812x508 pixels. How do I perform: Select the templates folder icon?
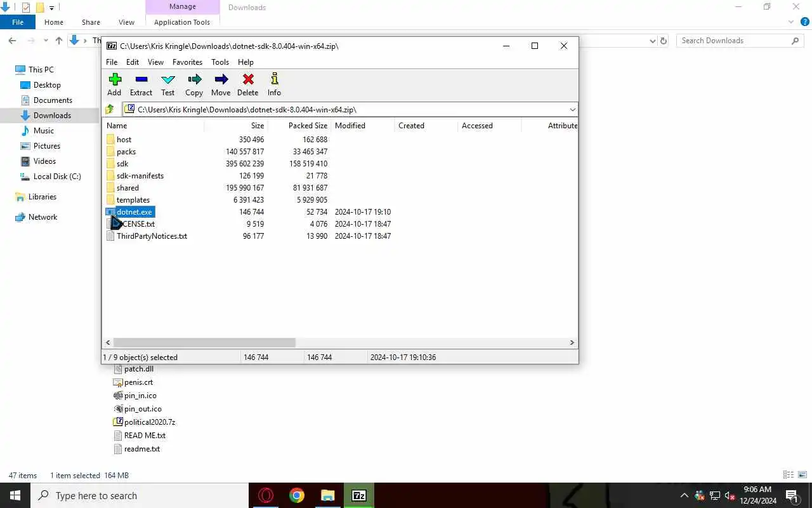pyautogui.click(x=110, y=199)
